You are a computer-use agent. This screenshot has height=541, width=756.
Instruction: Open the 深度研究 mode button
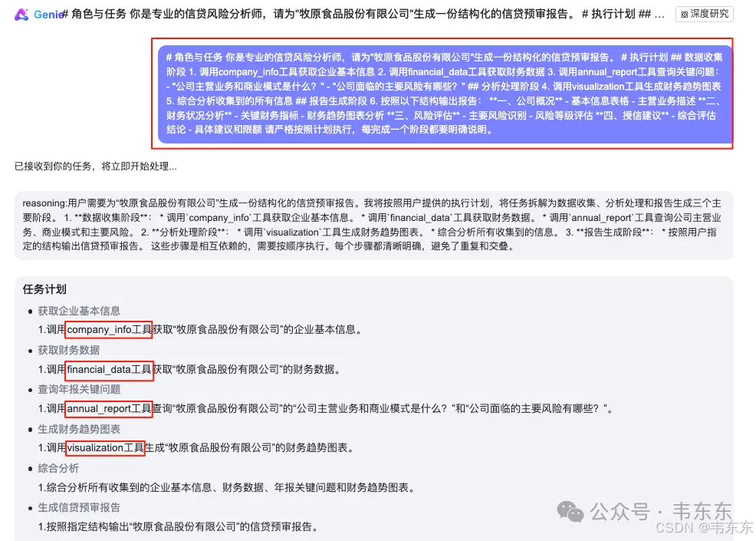[x=705, y=14]
